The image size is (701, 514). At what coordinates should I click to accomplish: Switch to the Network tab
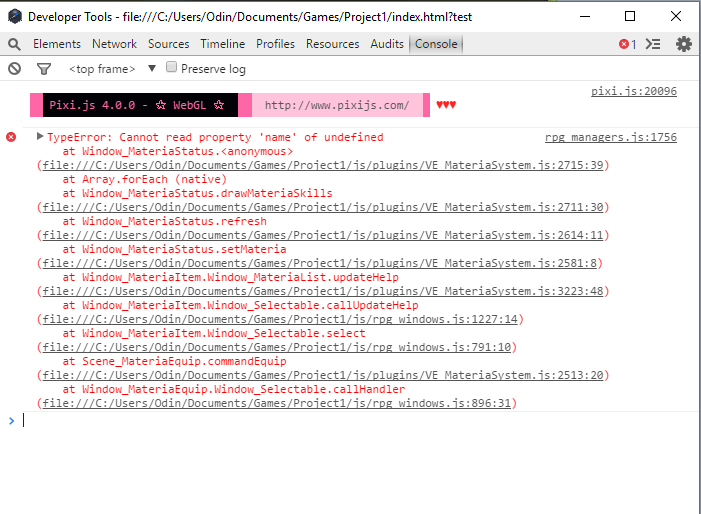point(114,44)
